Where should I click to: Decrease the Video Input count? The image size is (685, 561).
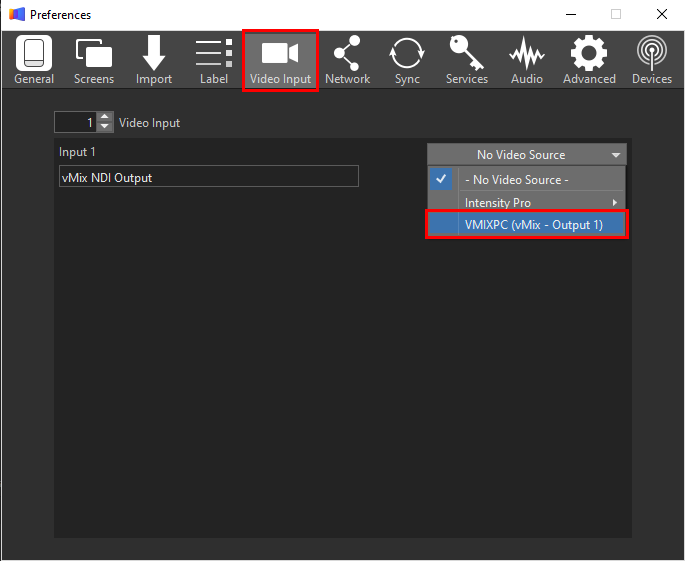[106, 127]
